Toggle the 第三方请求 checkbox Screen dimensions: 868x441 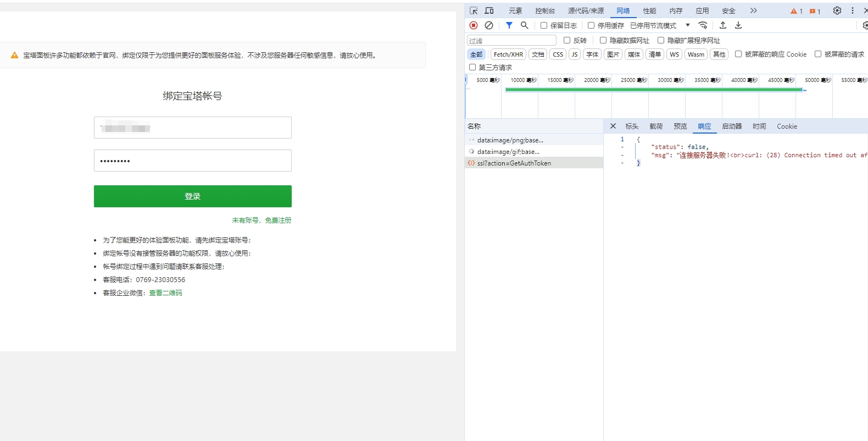coord(472,67)
